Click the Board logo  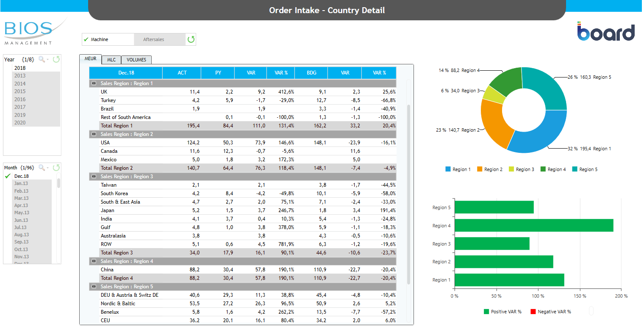pyautogui.click(x=606, y=32)
